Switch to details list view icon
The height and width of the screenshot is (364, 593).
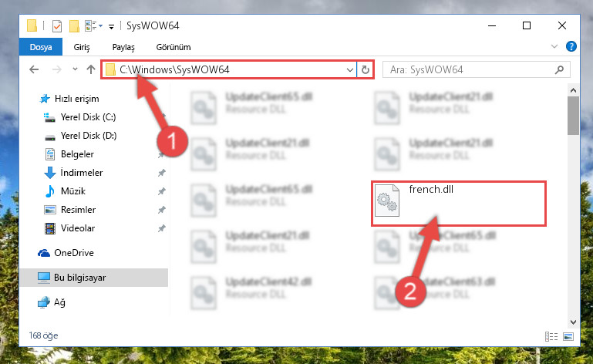coord(551,336)
